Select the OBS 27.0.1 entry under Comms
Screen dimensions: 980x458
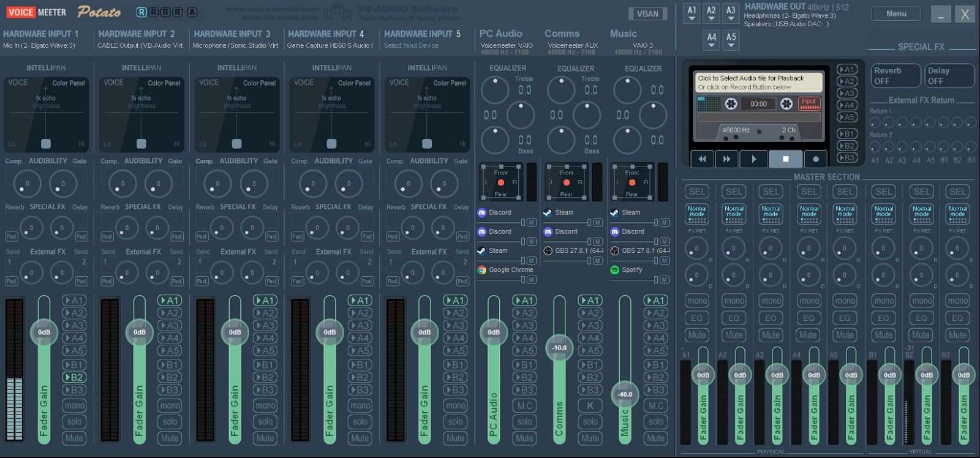(574, 250)
